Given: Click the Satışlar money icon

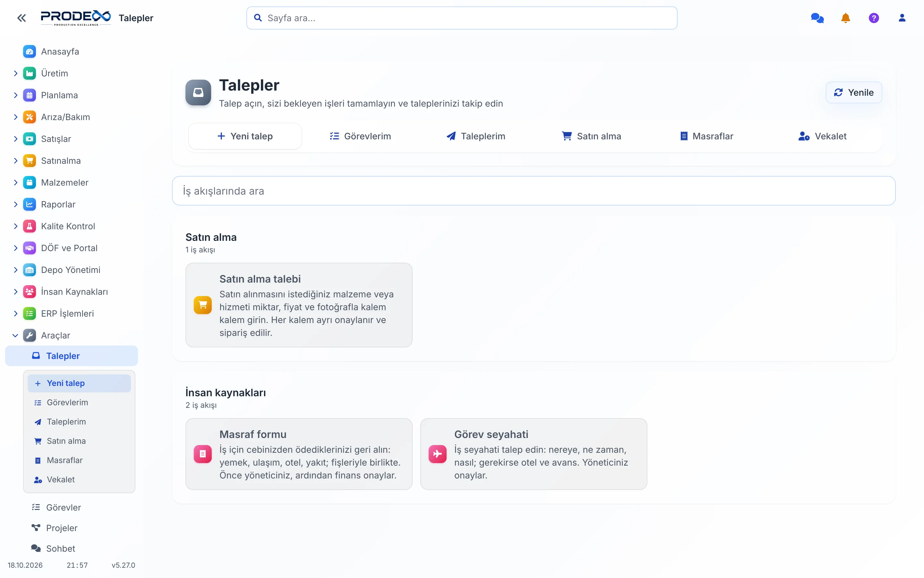Looking at the screenshot, I should [x=30, y=139].
